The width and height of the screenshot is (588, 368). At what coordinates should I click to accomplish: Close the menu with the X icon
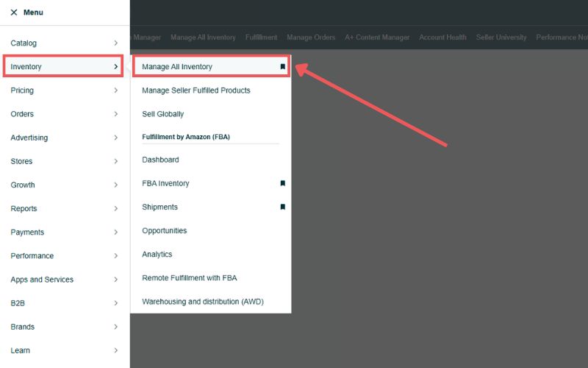[x=14, y=13]
